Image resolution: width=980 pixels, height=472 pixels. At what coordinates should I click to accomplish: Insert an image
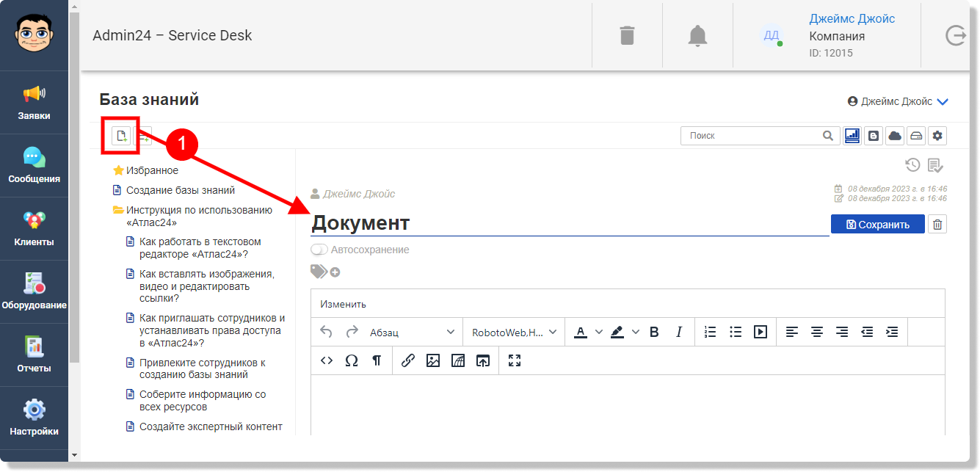click(x=433, y=360)
